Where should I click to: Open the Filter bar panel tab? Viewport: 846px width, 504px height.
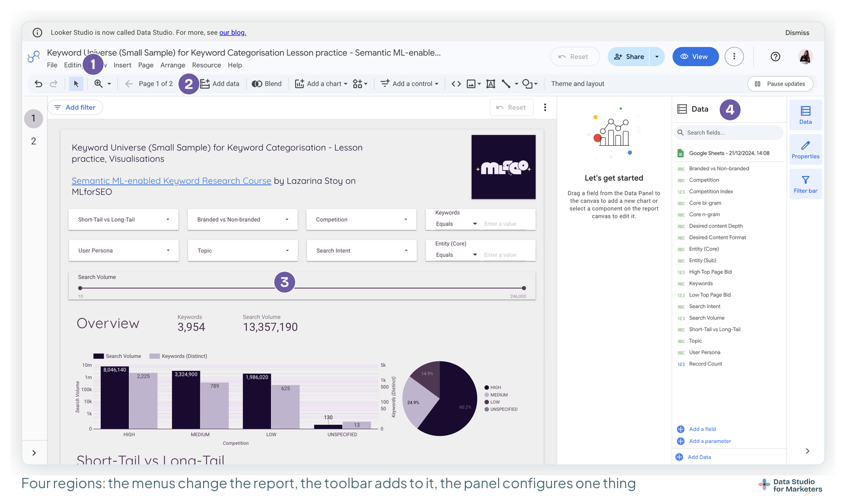pos(805,184)
